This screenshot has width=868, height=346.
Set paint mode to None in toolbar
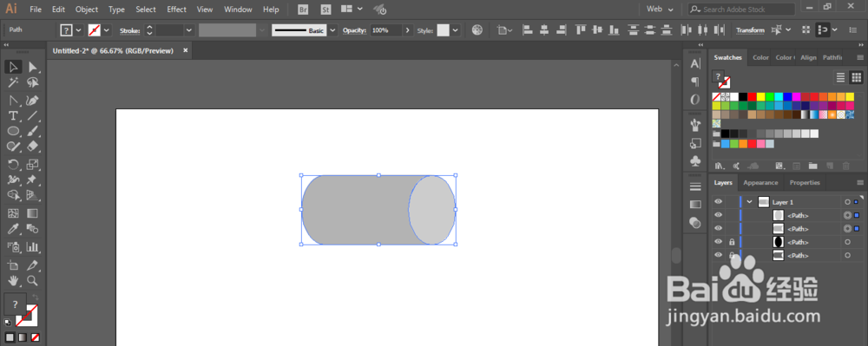(x=35, y=337)
